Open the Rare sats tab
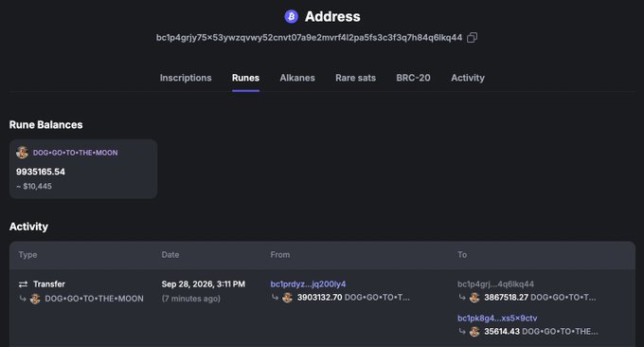This screenshot has height=347, width=644. (356, 78)
